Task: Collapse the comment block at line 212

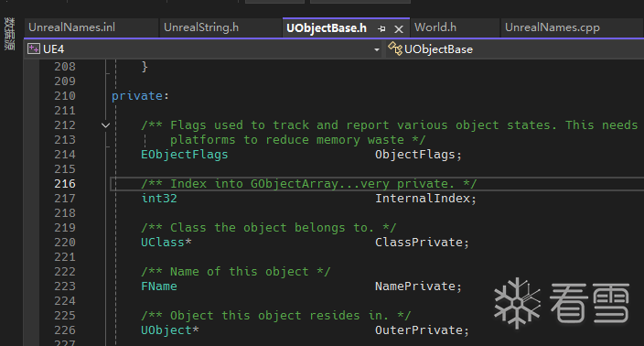Action: pos(105,125)
